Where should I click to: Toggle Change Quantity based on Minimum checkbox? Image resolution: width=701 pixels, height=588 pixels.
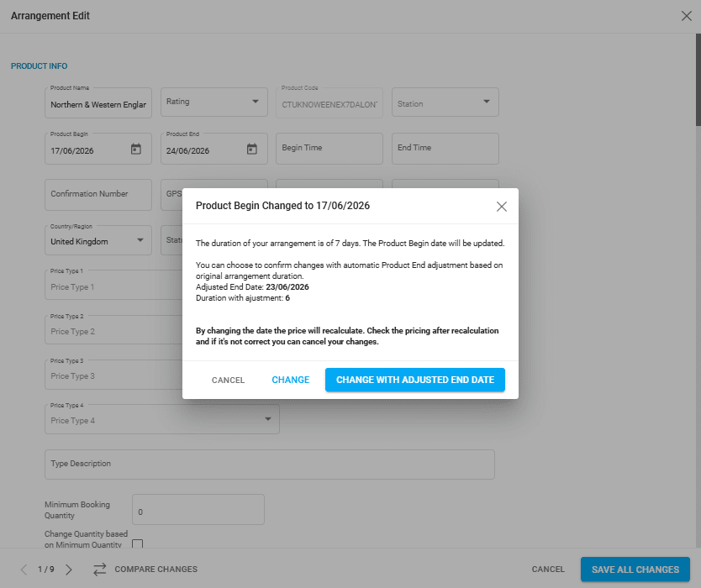coord(138,544)
